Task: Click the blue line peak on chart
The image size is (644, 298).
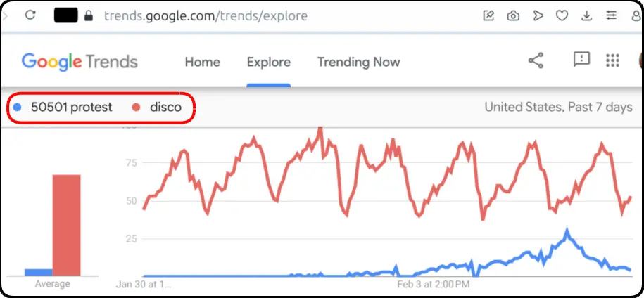Action: point(567,233)
